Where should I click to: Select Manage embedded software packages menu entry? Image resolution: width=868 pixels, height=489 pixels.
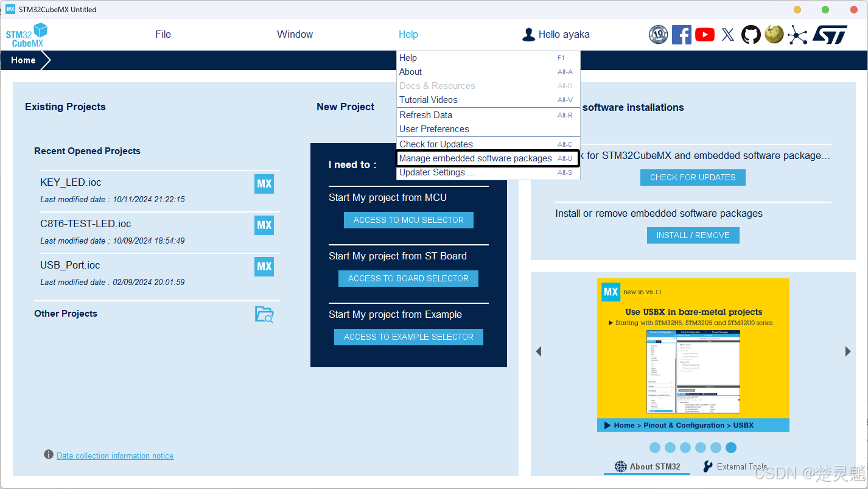tap(475, 158)
